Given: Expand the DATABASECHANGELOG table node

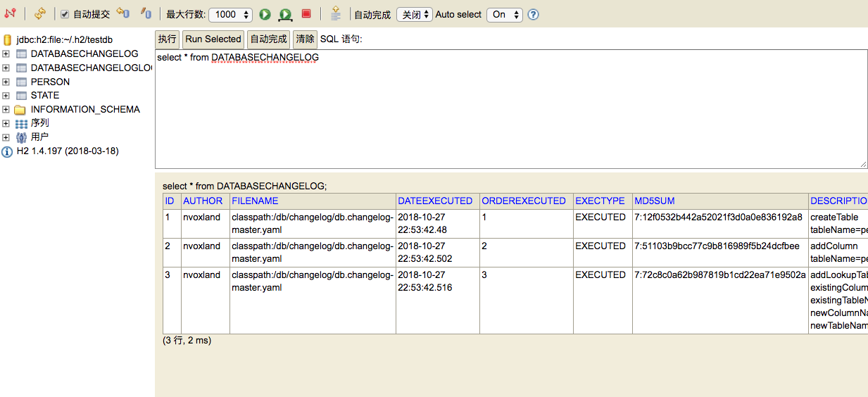Looking at the screenshot, I should 6,54.
